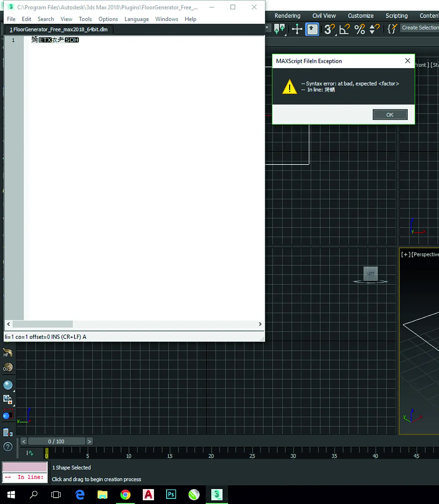Select the FloorGenerator_Free_max2018_64bit.dlm tab
This screenshot has height=504, width=439.
(59, 29)
